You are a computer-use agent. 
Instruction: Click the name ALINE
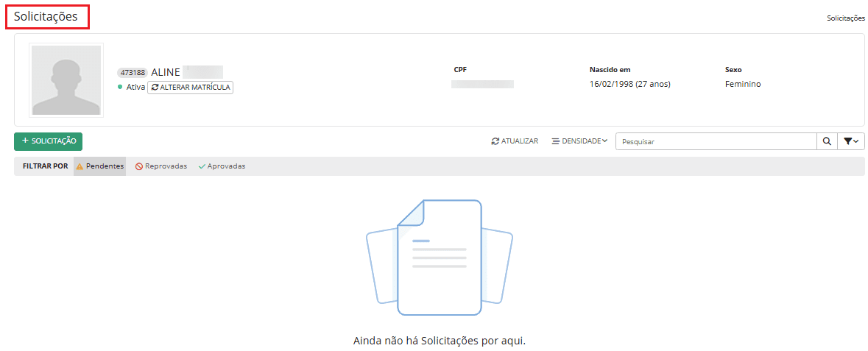[166, 72]
